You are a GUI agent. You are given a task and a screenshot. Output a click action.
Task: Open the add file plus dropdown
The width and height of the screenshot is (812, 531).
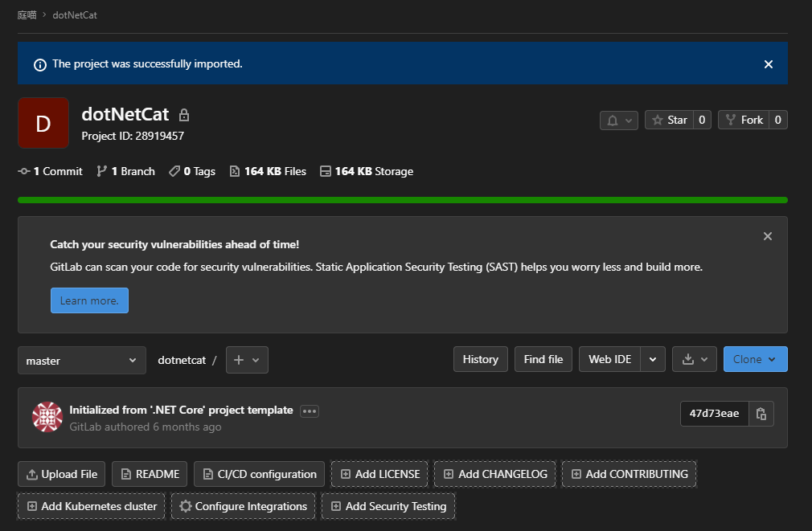[x=247, y=361]
